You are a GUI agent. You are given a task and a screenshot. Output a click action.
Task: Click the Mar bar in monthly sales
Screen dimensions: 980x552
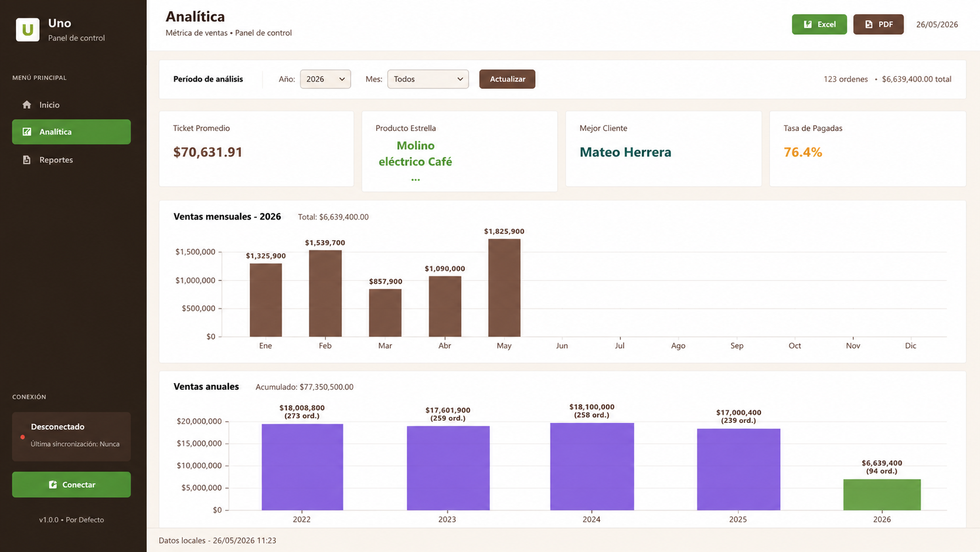click(385, 313)
